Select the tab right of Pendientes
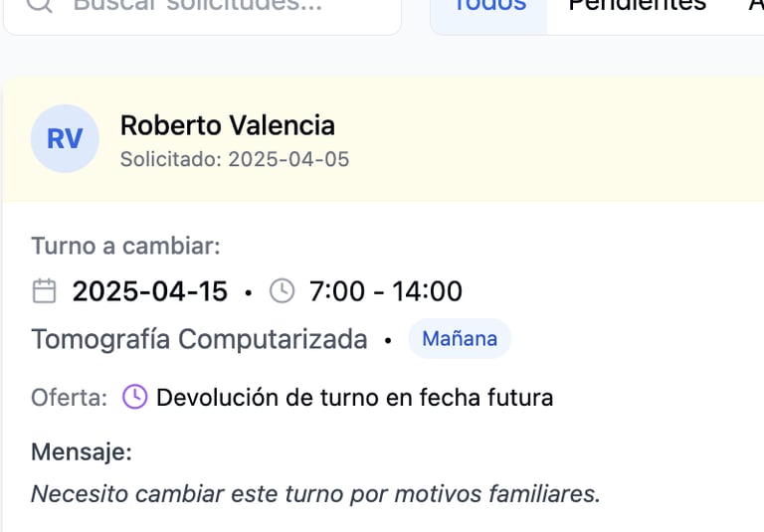This screenshot has height=532, width=764. 755,6
